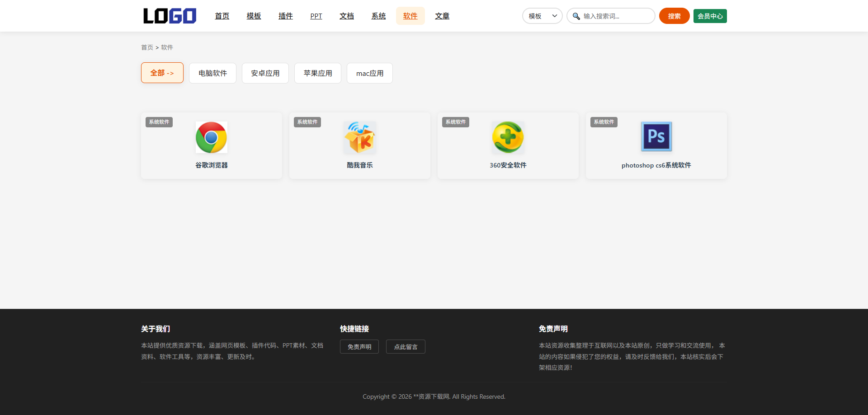Select the highlighted 软件 navigation item

(x=410, y=16)
